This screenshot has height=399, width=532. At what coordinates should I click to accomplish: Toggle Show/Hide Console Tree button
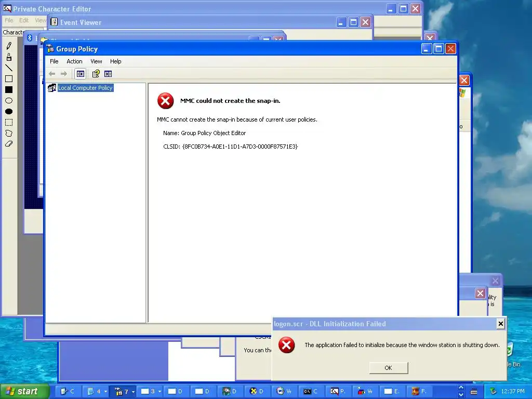81,74
